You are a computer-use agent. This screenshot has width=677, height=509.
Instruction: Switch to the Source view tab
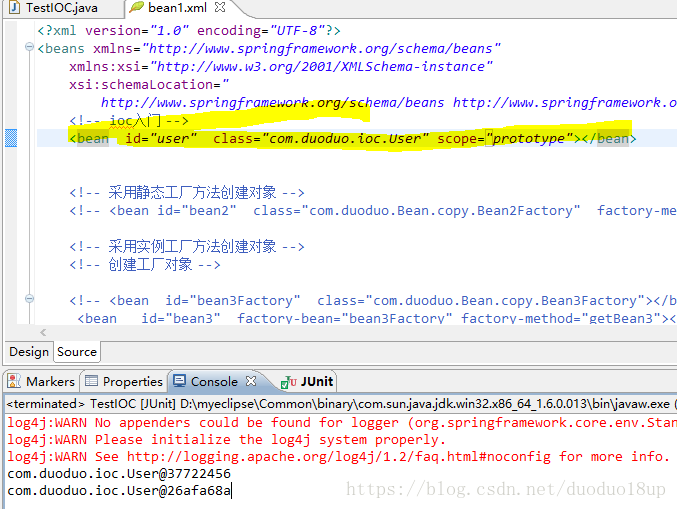pos(77,352)
